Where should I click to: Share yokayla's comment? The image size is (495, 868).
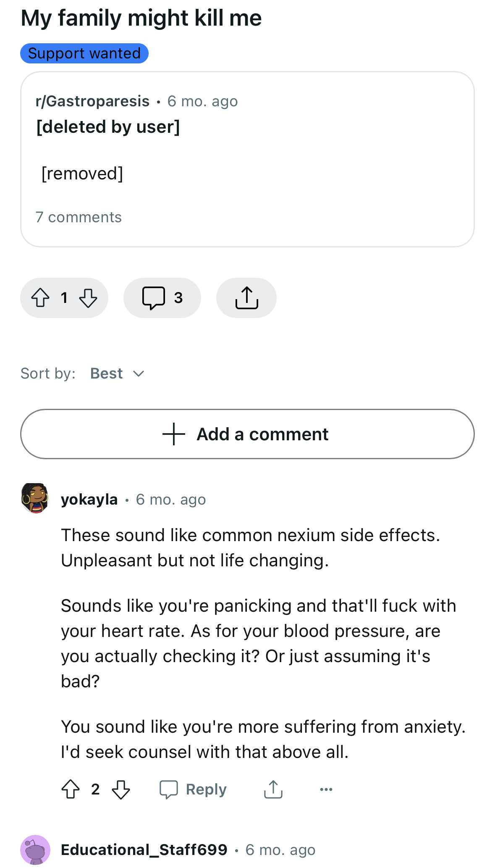click(x=273, y=789)
